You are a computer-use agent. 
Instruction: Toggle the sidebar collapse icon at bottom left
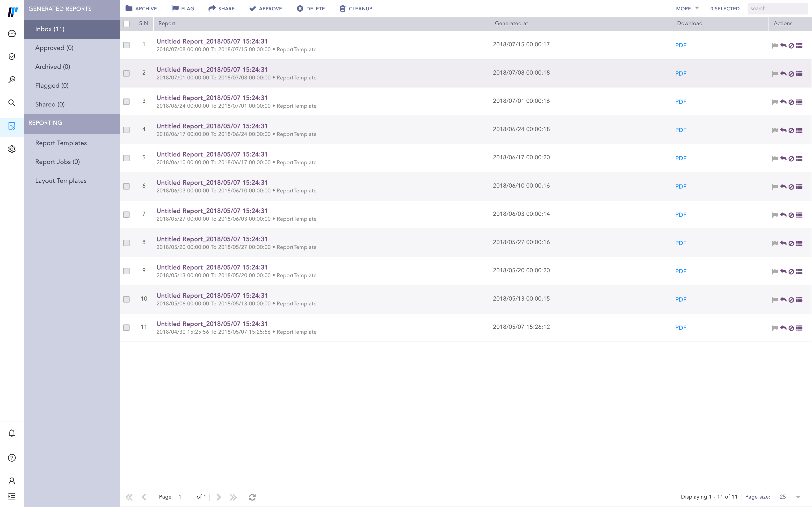click(x=12, y=496)
